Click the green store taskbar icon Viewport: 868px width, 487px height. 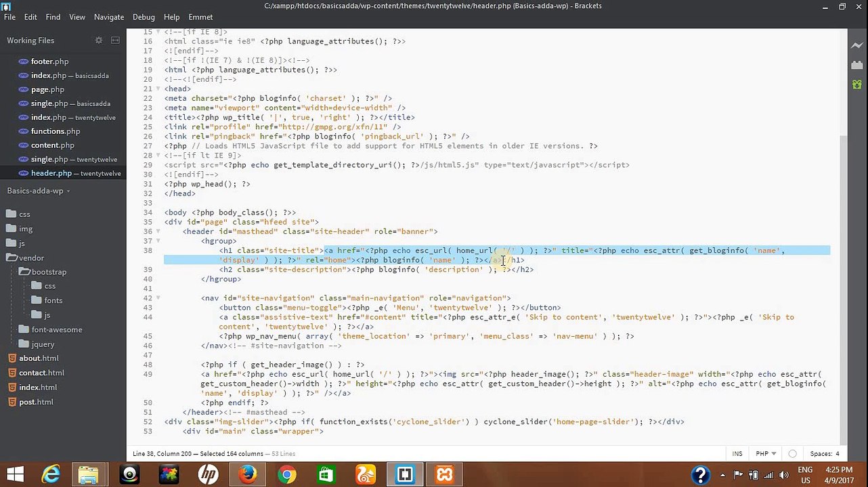click(x=326, y=474)
